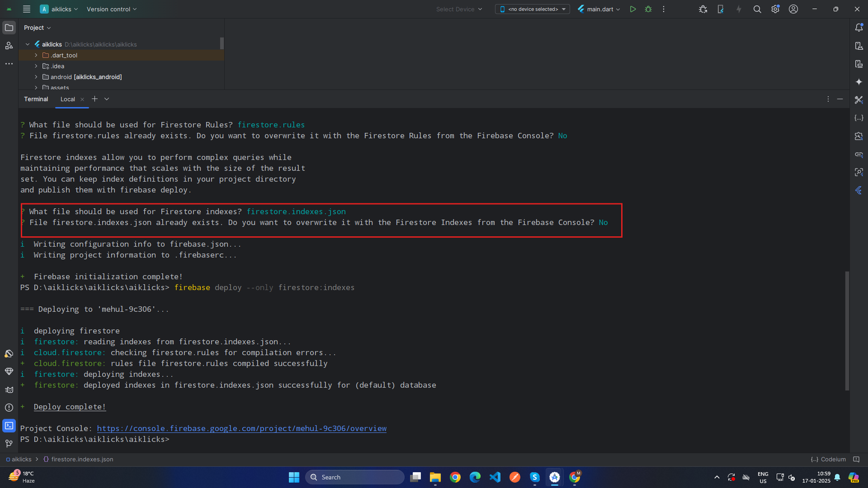Collapse the aiklicks project root

pos(28,44)
